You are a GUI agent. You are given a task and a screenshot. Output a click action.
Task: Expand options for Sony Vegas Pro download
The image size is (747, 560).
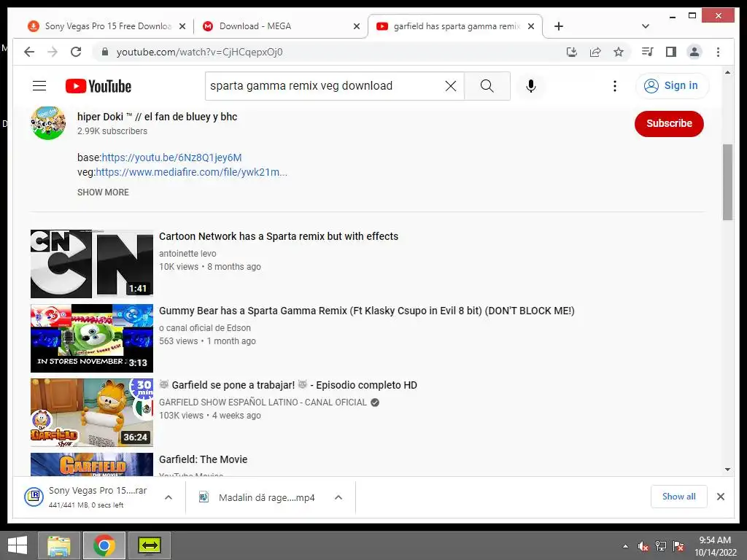point(169,497)
